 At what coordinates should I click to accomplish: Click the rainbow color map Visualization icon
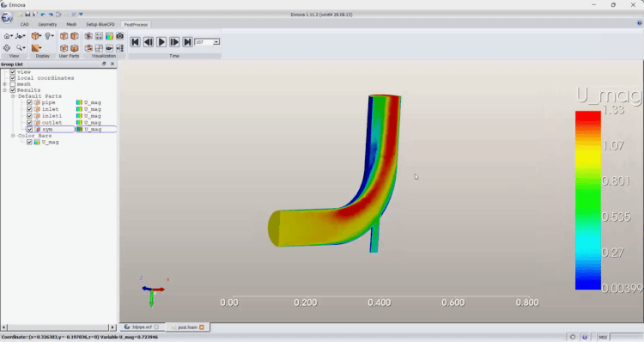coord(109,36)
